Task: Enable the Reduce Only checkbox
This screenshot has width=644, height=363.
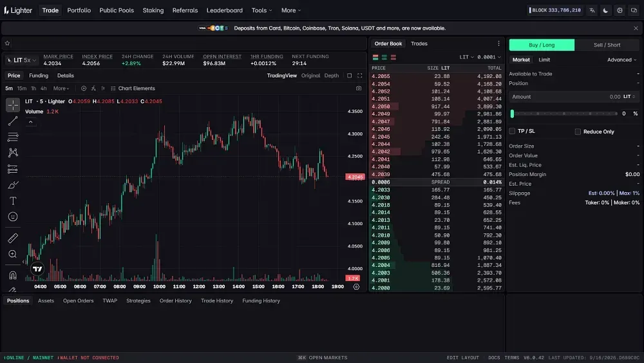Action: (x=578, y=132)
